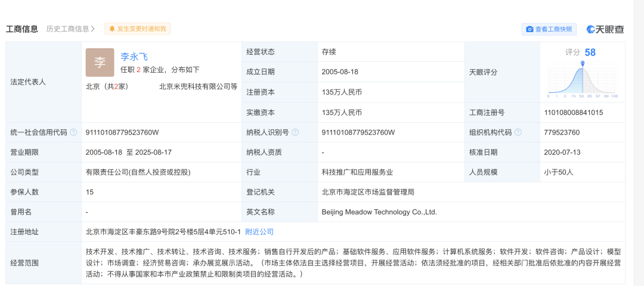Click the score pin marker on chart
This screenshot has height=286, width=644.
[583, 63]
